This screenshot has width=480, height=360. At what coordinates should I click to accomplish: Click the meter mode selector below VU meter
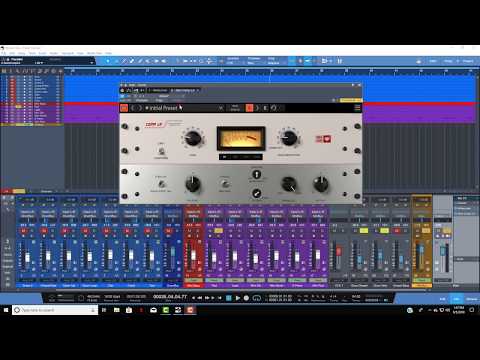241,157
